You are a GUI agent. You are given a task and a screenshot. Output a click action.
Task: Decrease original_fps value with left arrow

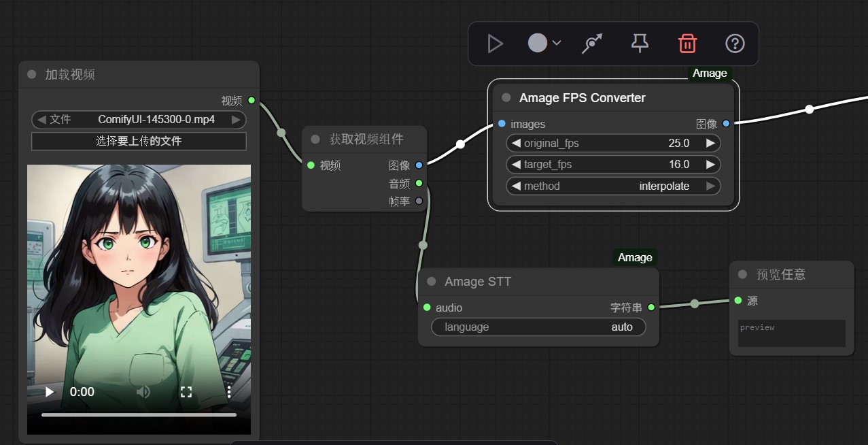(516, 143)
